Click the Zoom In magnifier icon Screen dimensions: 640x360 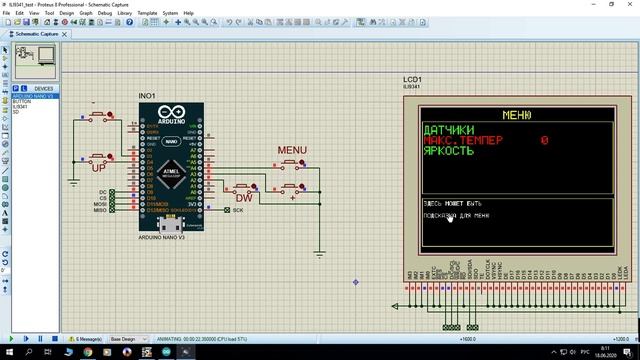[x=187, y=22]
